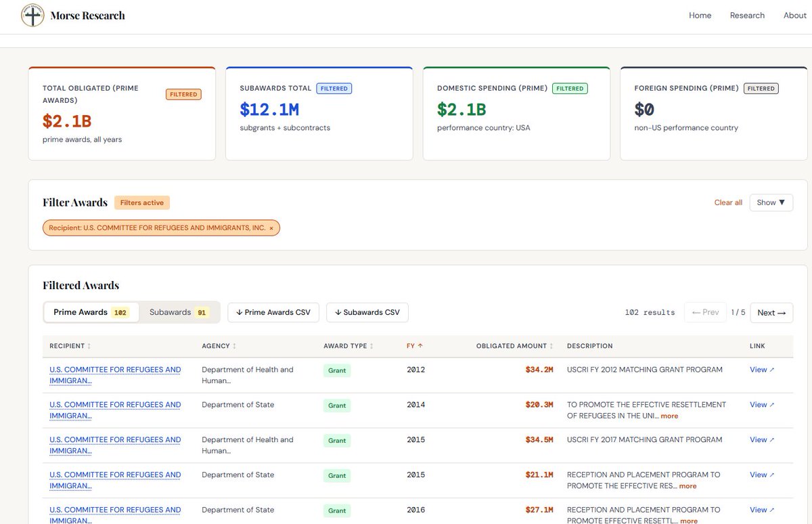Click the Filters active badge

coord(142,202)
